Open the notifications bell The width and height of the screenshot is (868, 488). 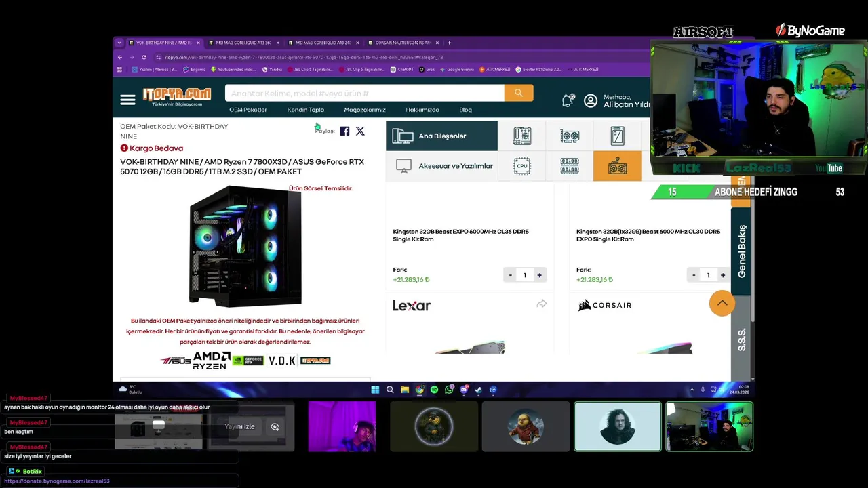[x=568, y=100]
